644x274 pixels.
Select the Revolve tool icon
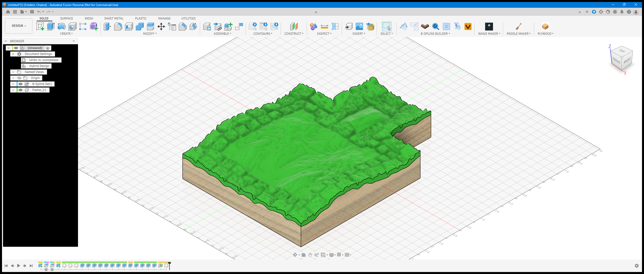[61, 26]
